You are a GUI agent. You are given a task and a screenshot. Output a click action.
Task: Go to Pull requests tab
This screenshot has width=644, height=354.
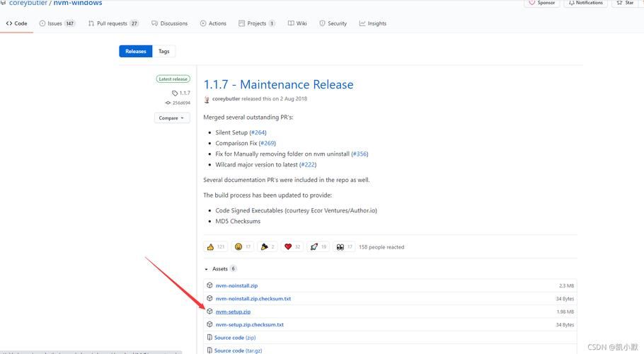click(x=113, y=23)
